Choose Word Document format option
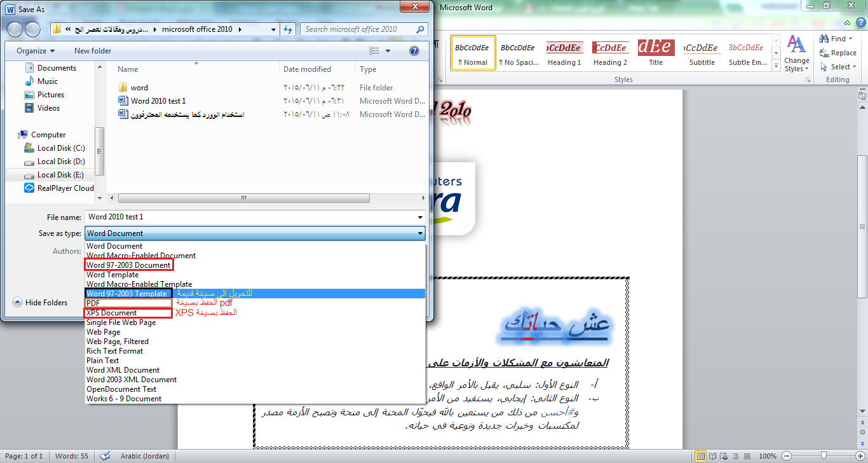868x463 pixels. tap(255, 246)
